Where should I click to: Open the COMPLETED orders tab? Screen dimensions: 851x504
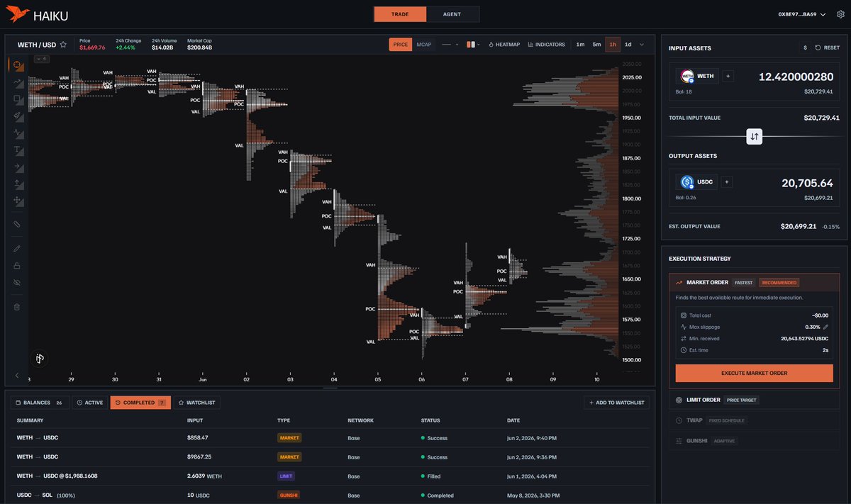pyautogui.click(x=140, y=403)
